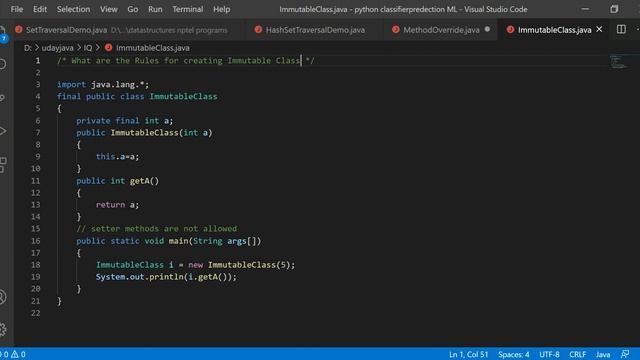This screenshot has width=640, height=360.
Task: Open the Go menu
Action: [132, 9]
